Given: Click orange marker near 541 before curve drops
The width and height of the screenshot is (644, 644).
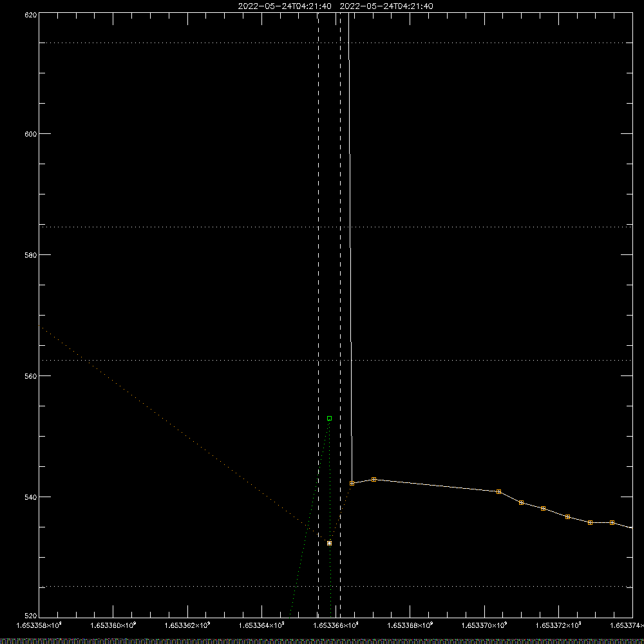Looking at the screenshot, I should (x=498, y=491).
